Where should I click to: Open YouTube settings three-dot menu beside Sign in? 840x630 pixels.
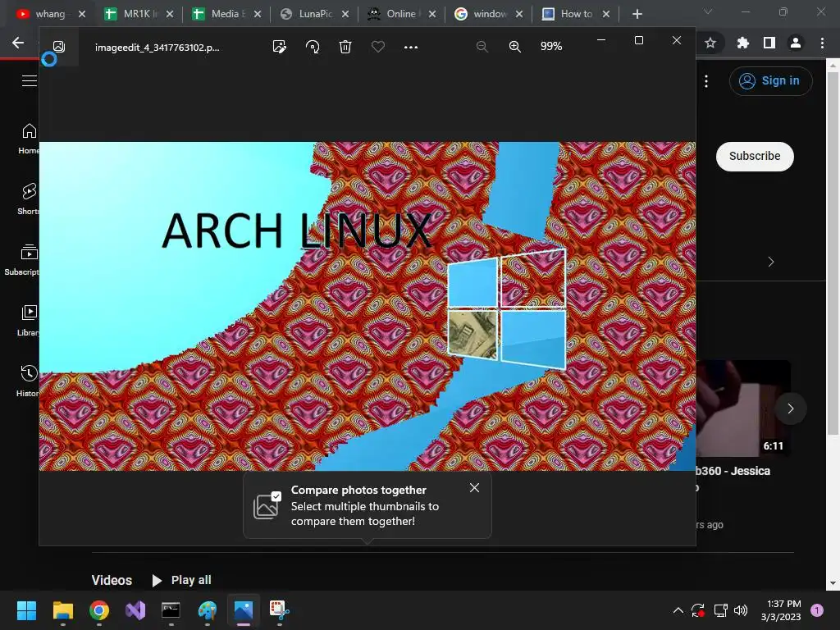pos(706,81)
